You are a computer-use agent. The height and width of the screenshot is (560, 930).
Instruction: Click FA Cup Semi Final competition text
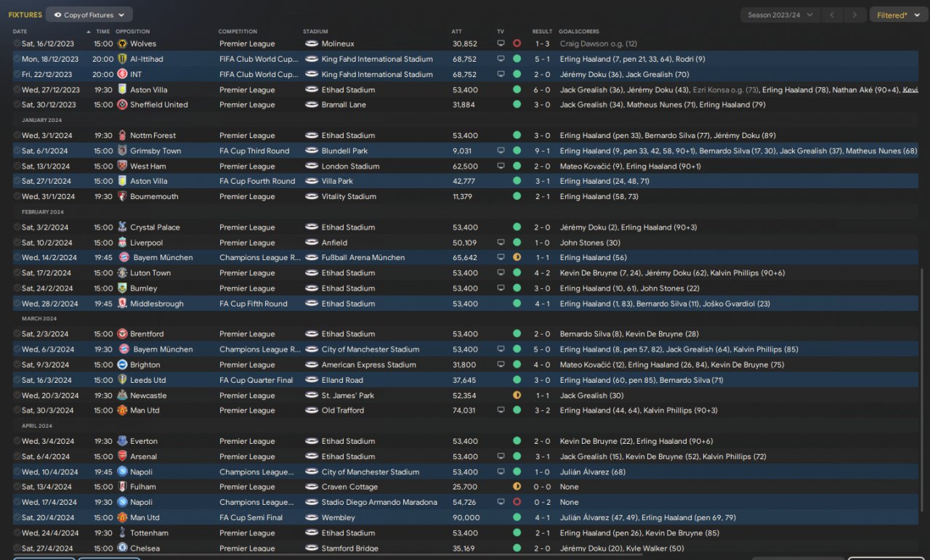[251, 518]
